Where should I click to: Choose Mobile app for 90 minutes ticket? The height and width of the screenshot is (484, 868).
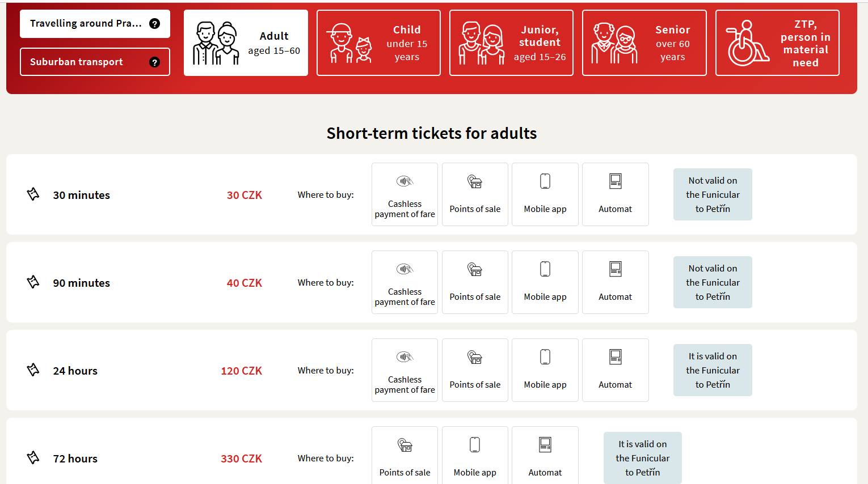point(545,282)
